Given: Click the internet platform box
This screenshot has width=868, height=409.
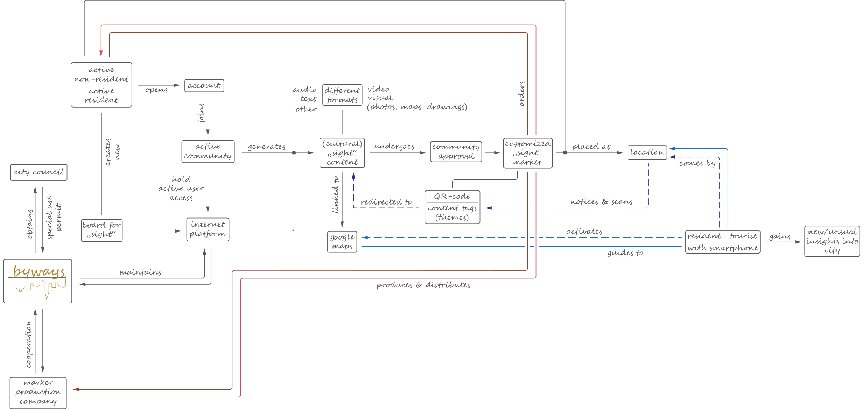Looking at the screenshot, I should coord(208,229).
